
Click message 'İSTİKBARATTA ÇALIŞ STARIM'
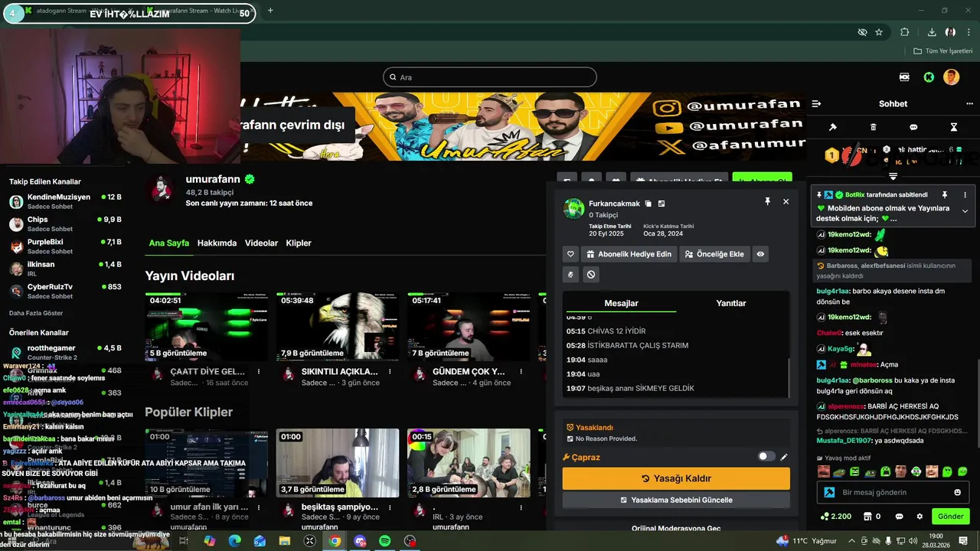point(638,345)
